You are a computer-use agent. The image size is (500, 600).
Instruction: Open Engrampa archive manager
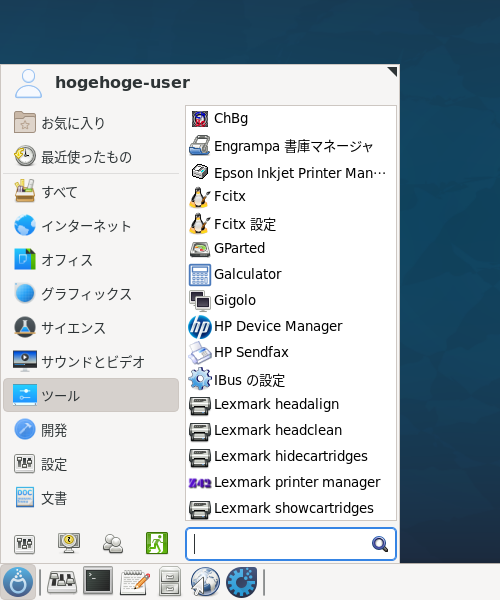point(291,146)
